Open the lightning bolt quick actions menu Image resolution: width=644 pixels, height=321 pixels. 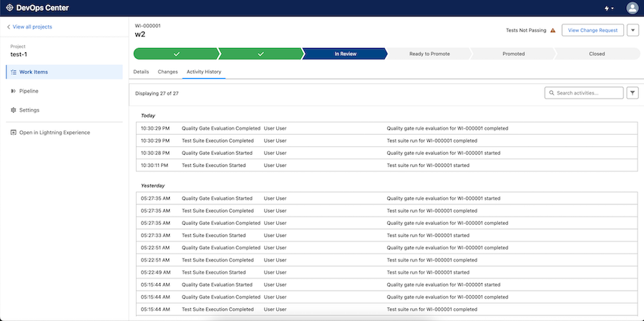[x=610, y=8]
